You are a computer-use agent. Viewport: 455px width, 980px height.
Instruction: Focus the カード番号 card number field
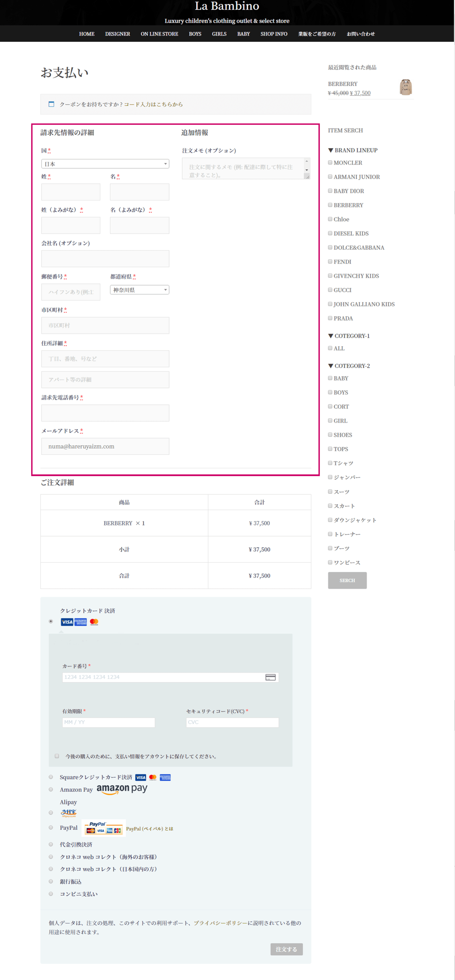tap(170, 677)
